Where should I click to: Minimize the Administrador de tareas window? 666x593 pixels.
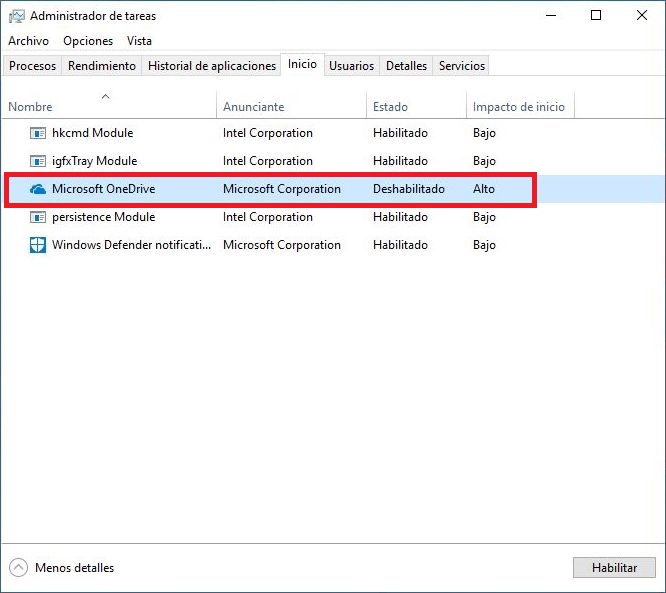click(551, 16)
